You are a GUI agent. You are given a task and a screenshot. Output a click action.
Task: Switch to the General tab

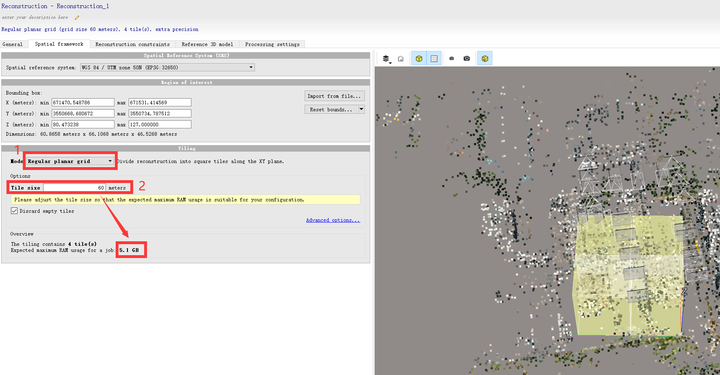[12, 44]
